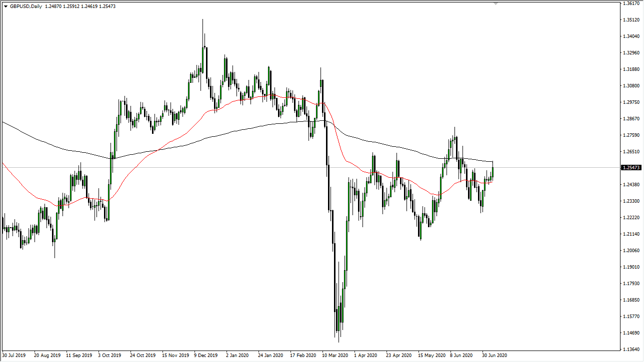Click the 30 Jul 2019 date label
644x362 pixels.
[x=15, y=356]
